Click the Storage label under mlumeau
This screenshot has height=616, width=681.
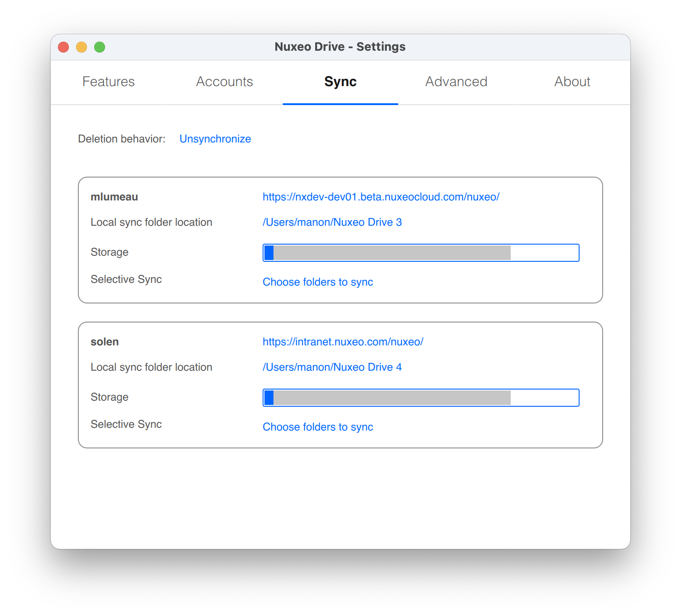pos(110,252)
